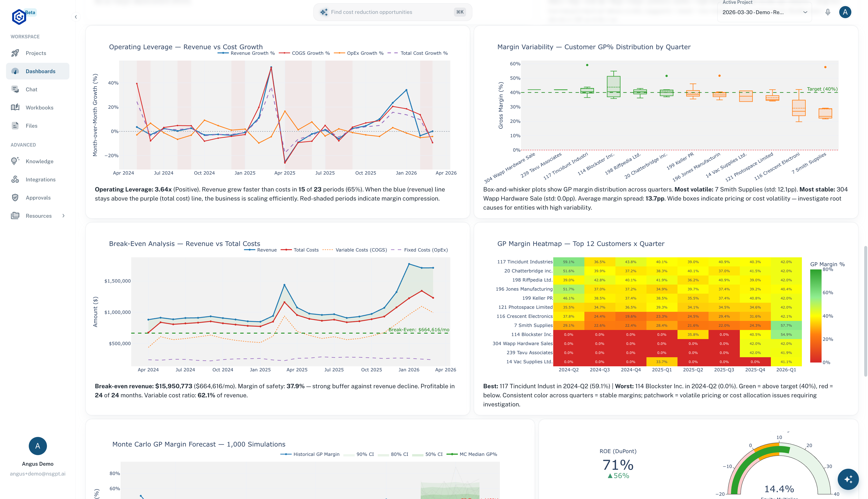Select the Chat icon in sidebar

[15, 89]
